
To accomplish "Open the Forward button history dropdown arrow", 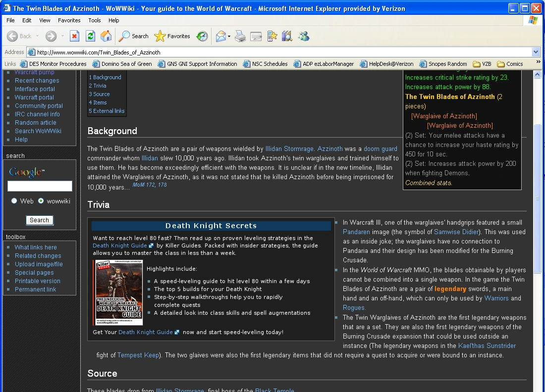I will tap(62, 36).
